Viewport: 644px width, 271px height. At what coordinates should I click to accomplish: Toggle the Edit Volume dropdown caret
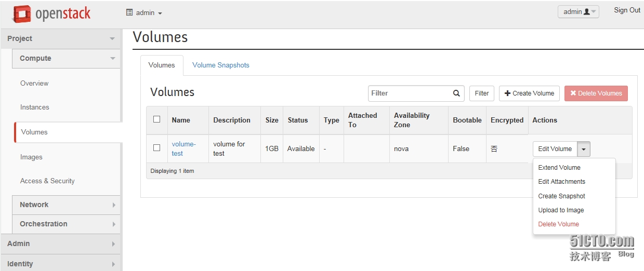tap(584, 149)
